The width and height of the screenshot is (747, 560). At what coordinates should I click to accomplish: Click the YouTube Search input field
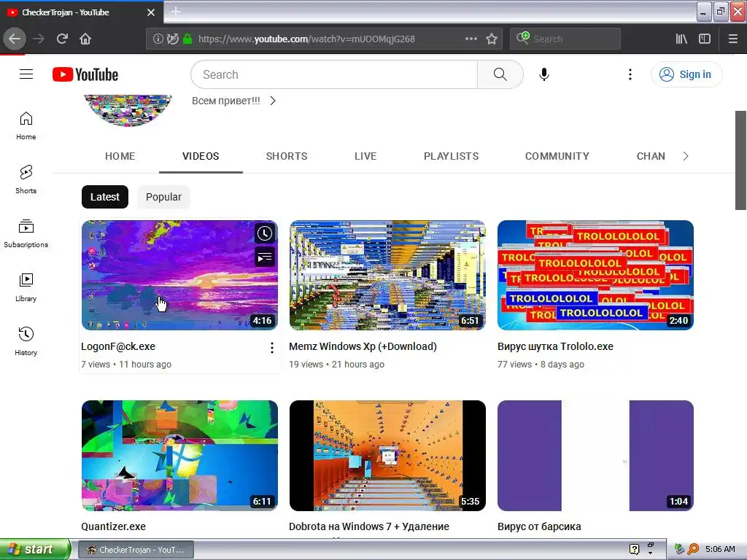(334, 74)
